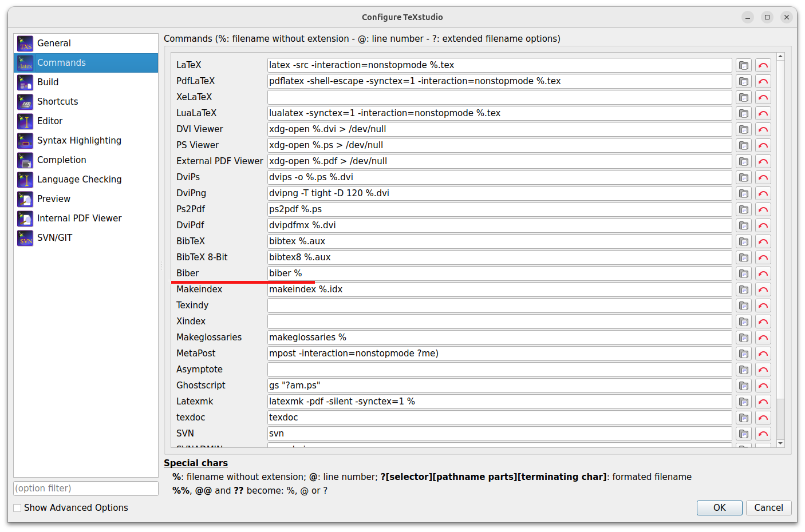This screenshot has width=805, height=532.
Task: Reset the SVN command to default
Action: [x=763, y=434]
